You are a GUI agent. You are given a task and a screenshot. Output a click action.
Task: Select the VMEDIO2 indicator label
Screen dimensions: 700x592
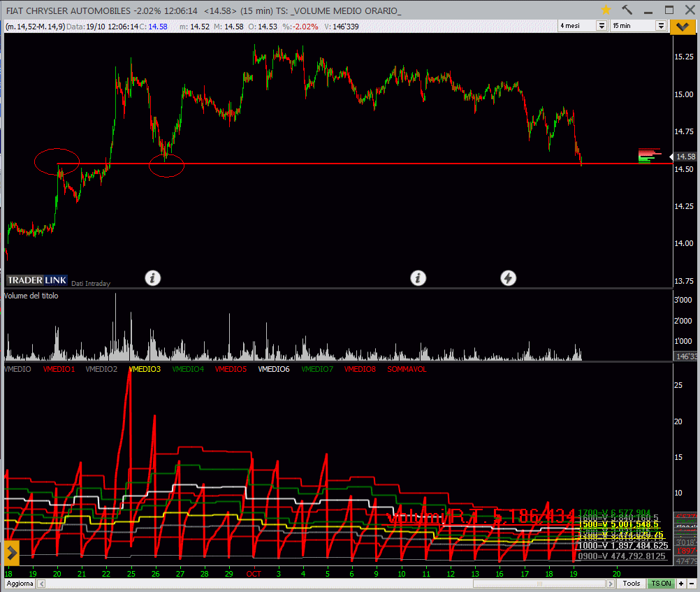[x=101, y=369]
